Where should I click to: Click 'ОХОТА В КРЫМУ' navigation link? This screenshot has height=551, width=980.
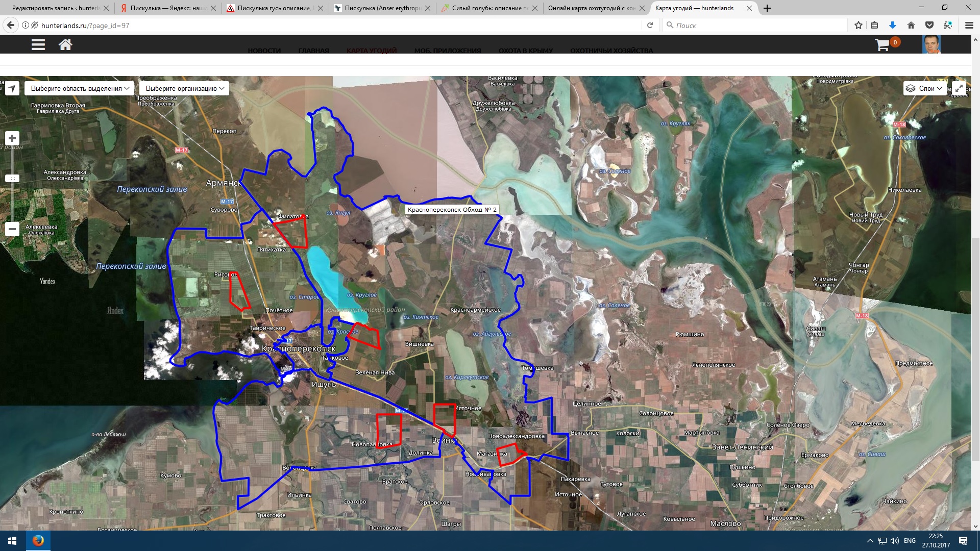pyautogui.click(x=525, y=51)
